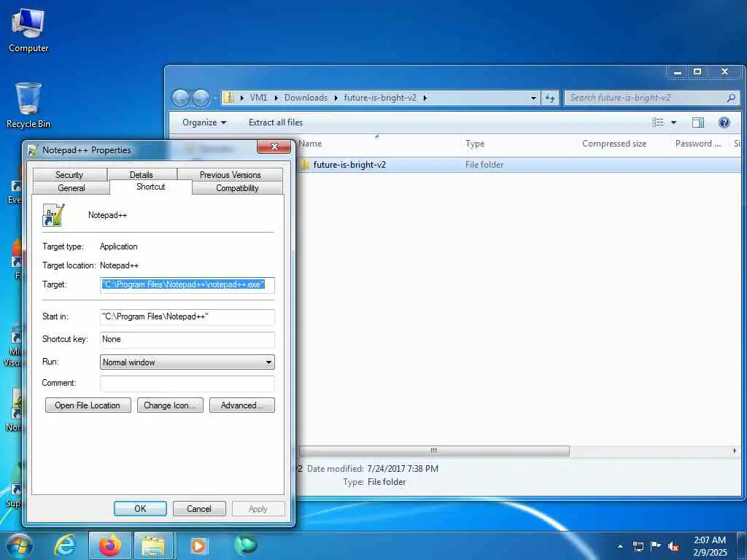This screenshot has height=560, width=747.
Task: Select the future-is-bright-v2 folder row
Action: tap(519, 165)
